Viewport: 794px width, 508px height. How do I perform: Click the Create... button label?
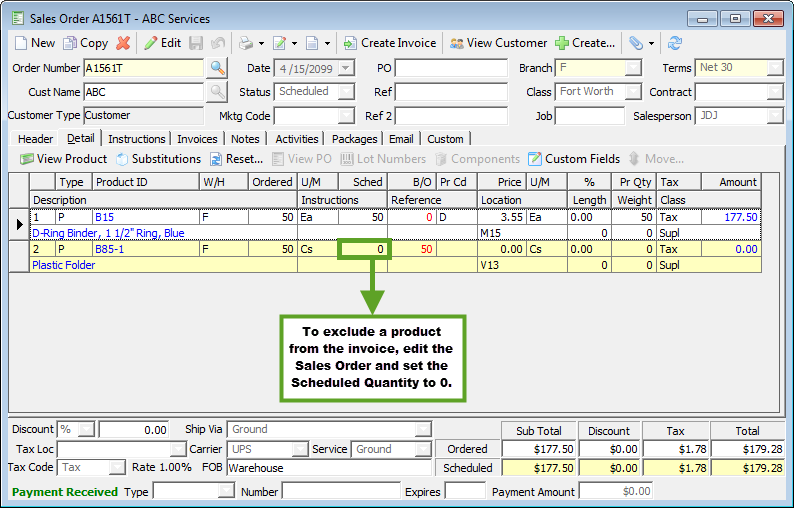[593, 43]
